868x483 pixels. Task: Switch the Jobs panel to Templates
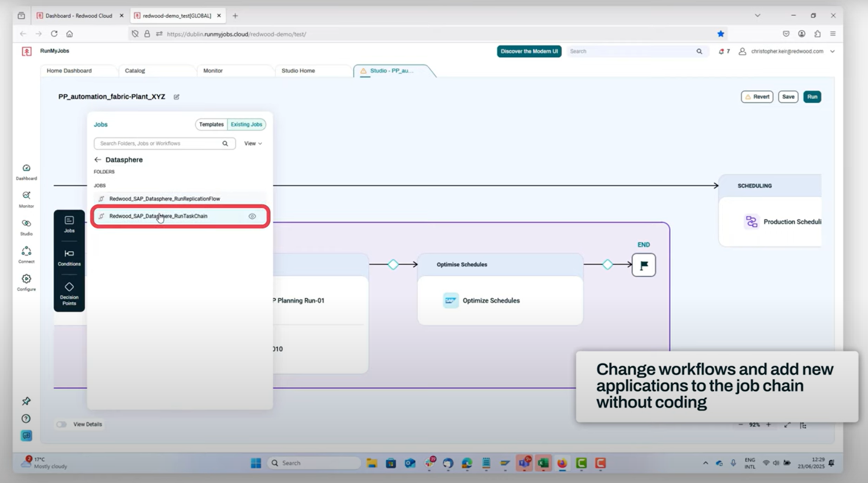211,124
